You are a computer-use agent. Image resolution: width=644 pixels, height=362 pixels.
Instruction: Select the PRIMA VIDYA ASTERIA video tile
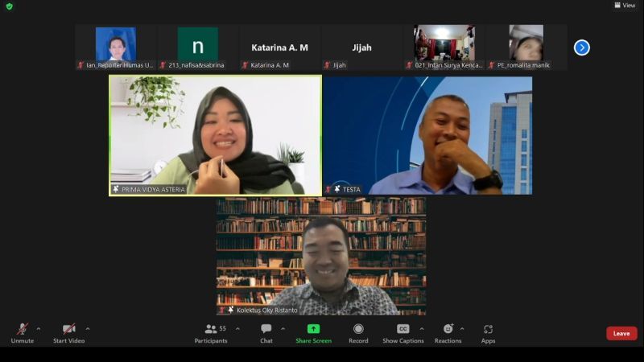click(x=215, y=135)
